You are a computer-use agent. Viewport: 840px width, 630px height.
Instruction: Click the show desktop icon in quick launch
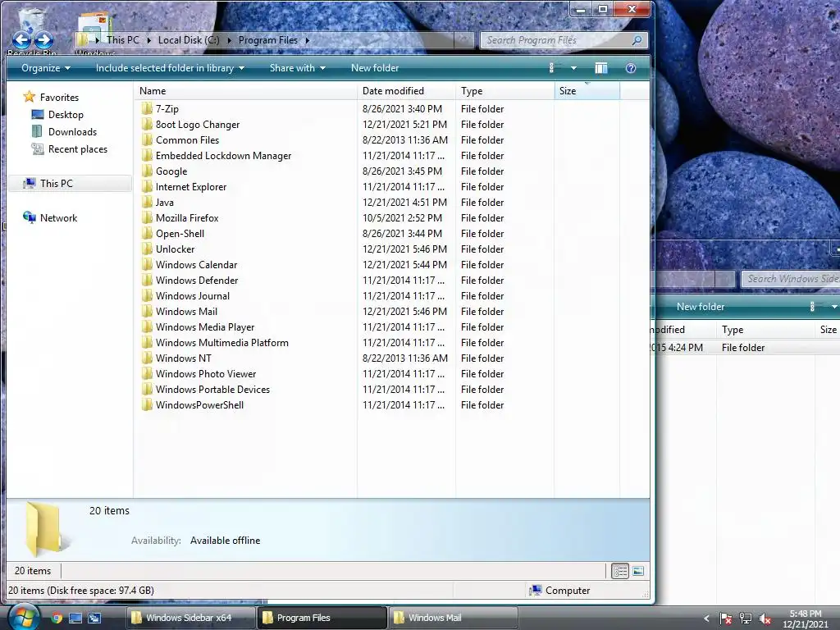tap(75, 618)
